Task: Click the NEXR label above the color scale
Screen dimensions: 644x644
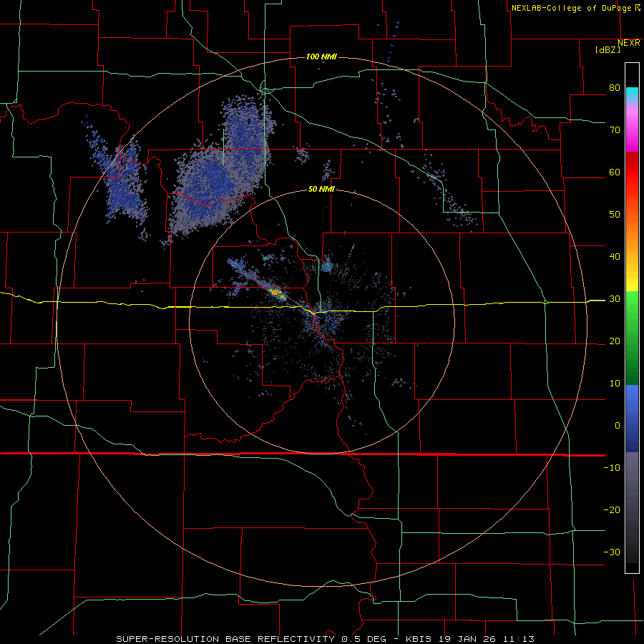Action: tap(629, 43)
